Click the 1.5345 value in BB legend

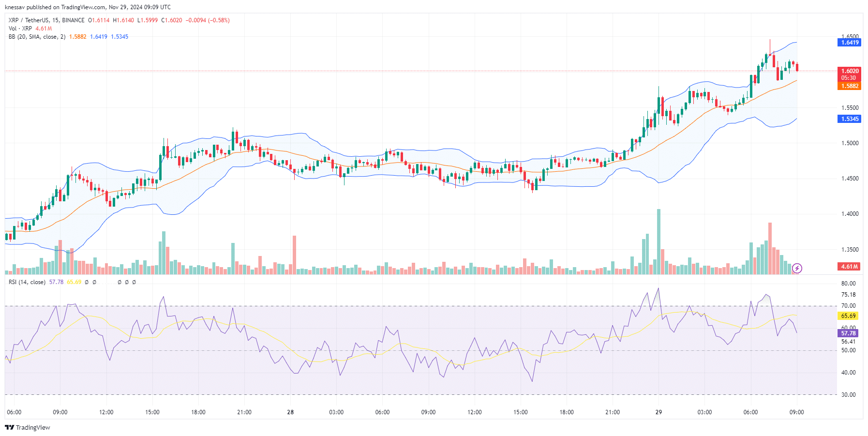tap(120, 37)
